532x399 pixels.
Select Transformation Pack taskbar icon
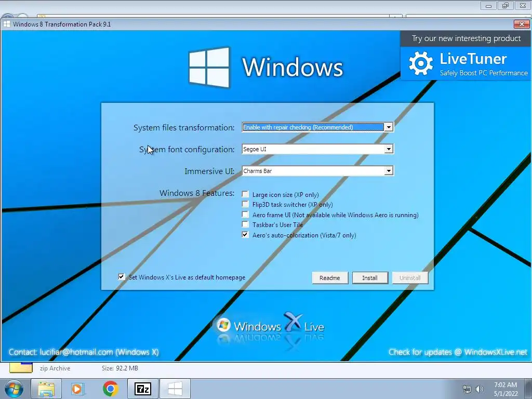click(x=175, y=389)
